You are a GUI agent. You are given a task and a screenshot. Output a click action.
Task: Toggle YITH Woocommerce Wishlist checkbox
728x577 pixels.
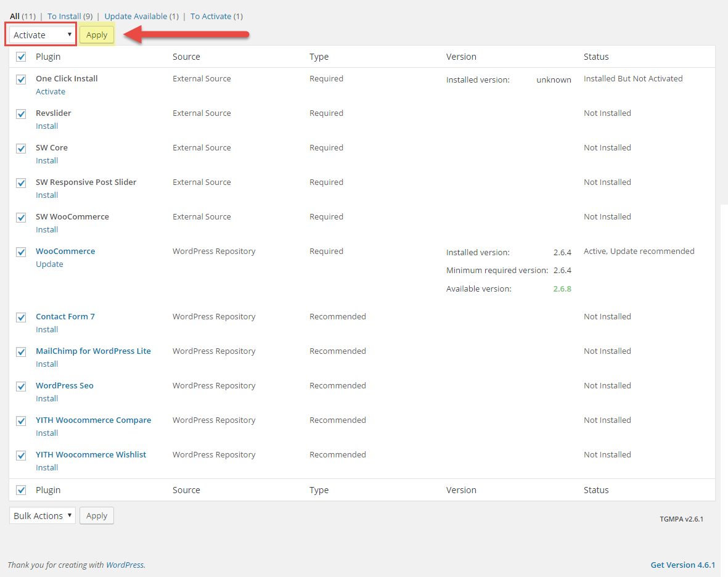pyautogui.click(x=21, y=456)
